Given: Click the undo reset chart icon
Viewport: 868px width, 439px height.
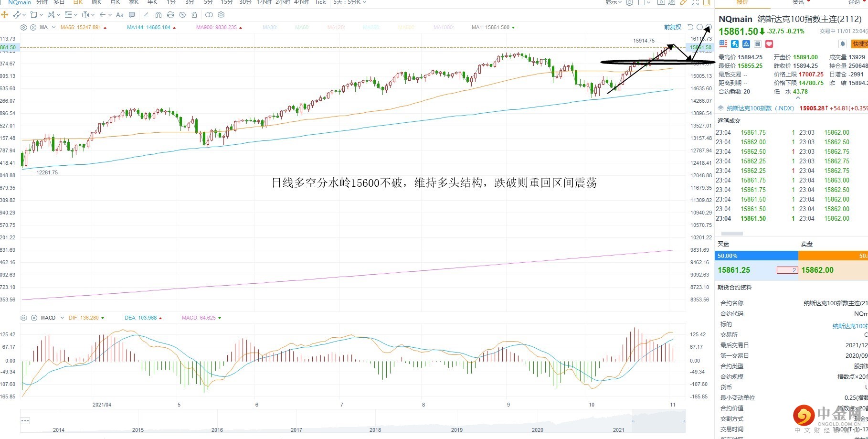Looking at the screenshot, I should tap(690, 27).
